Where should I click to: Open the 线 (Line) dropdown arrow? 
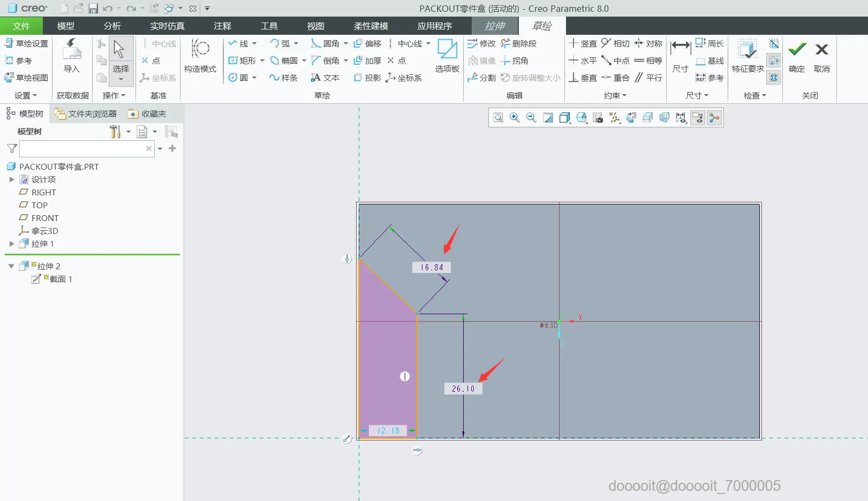[254, 43]
